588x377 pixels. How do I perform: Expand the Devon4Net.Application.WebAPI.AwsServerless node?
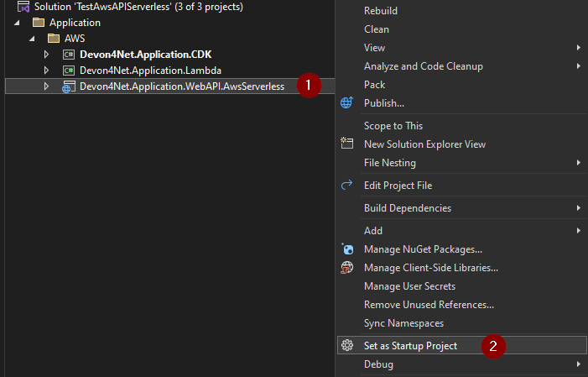pos(46,86)
